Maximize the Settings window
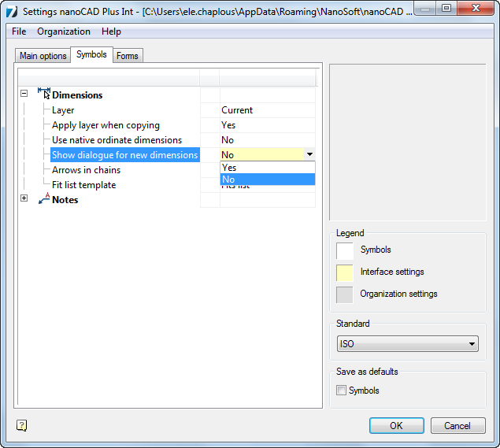Viewport: 500px width, 448px height. click(446, 8)
